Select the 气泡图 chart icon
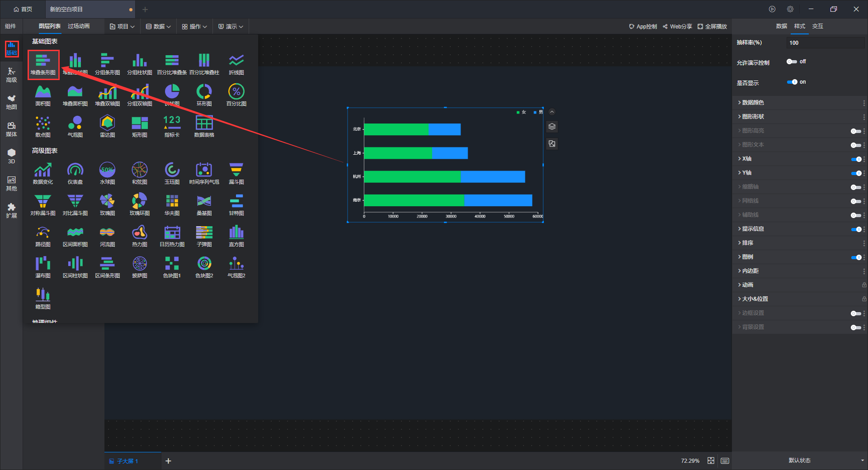 75,127
